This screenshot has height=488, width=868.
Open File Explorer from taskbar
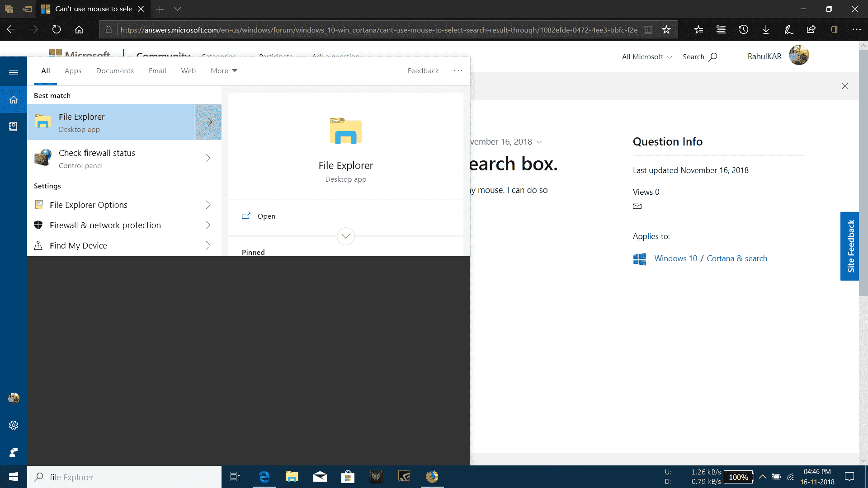292,477
